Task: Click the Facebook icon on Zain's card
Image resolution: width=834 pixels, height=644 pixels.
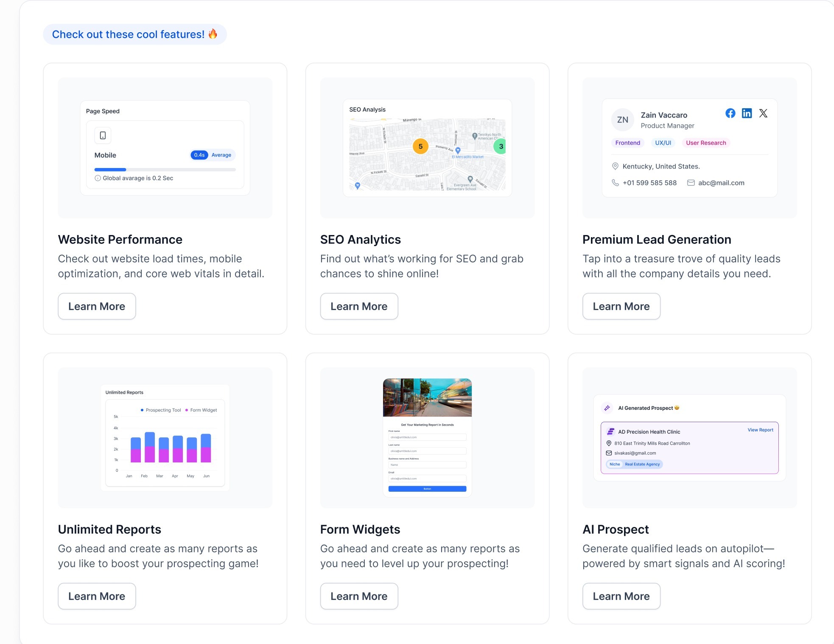Action: (730, 113)
